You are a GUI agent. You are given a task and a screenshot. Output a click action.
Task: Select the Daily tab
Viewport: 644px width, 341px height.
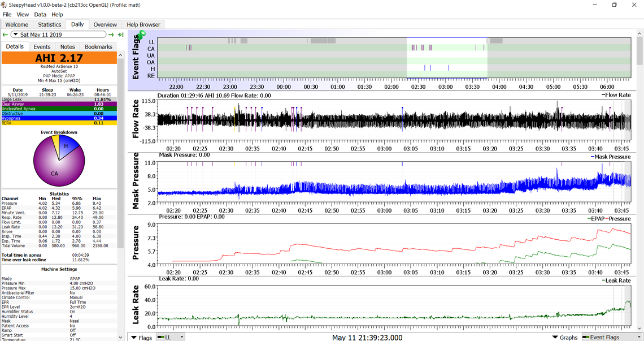click(x=77, y=24)
